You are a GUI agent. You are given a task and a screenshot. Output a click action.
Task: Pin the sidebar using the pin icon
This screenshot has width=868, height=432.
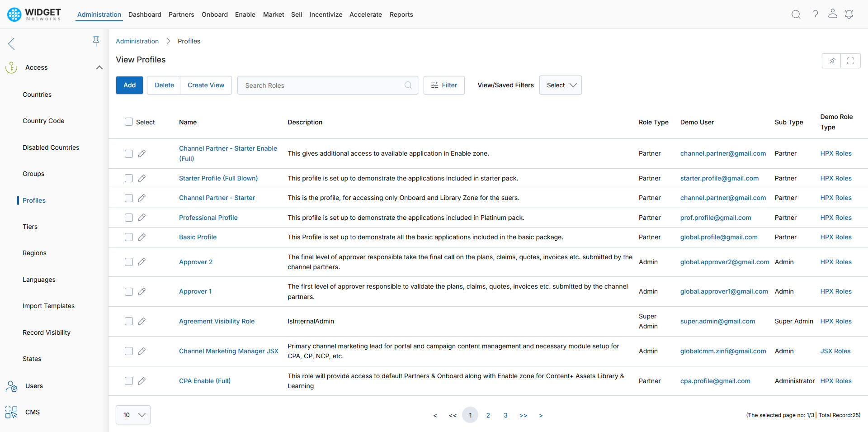[x=96, y=41]
